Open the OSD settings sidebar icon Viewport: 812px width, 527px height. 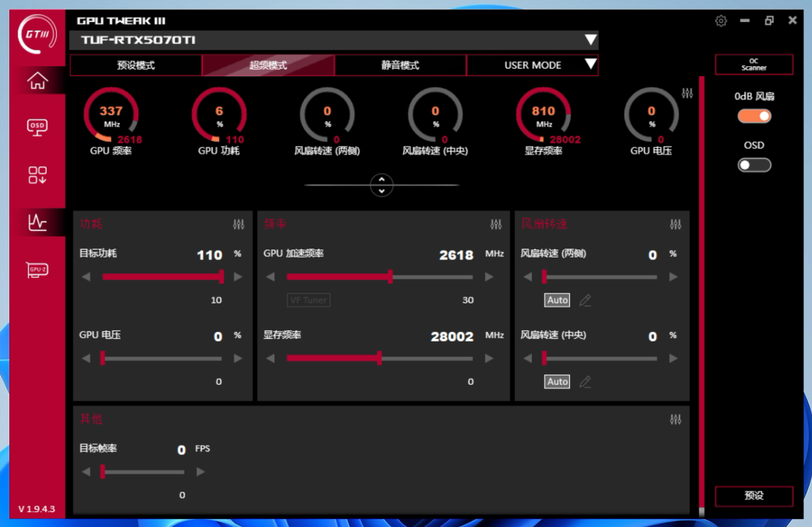tap(37, 126)
